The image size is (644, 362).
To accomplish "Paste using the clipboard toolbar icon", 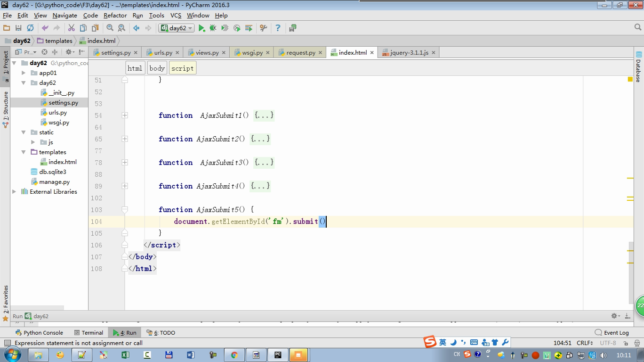I will (x=95, y=28).
